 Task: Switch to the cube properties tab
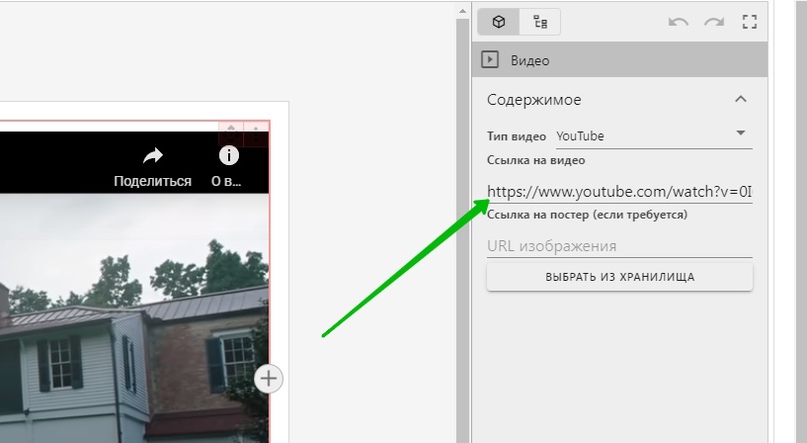click(x=499, y=22)
